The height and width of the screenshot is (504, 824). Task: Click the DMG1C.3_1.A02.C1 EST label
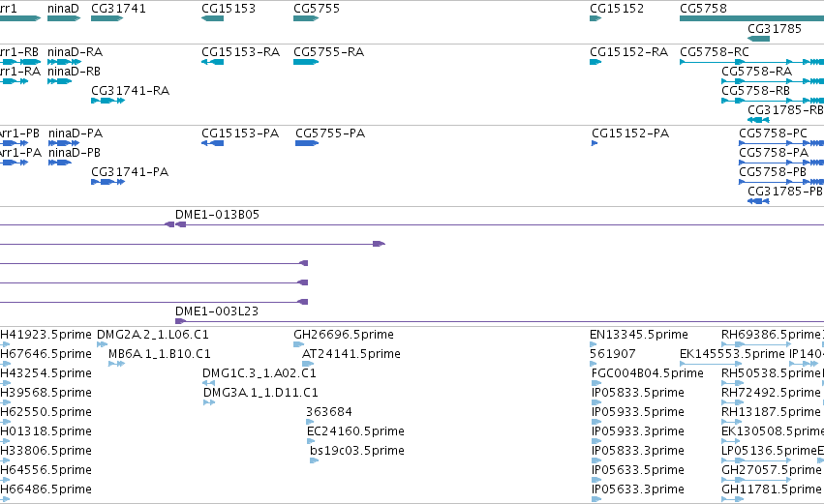point(259,373)
